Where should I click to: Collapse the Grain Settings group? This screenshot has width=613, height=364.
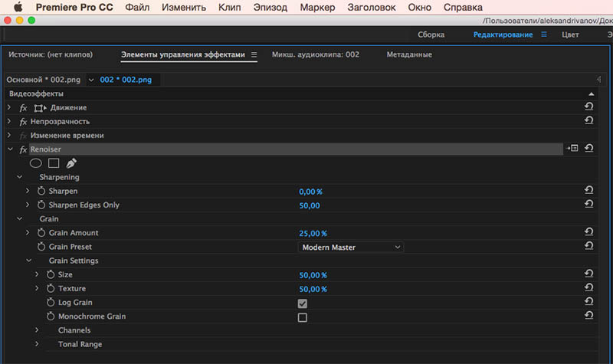tap(29, 261)
